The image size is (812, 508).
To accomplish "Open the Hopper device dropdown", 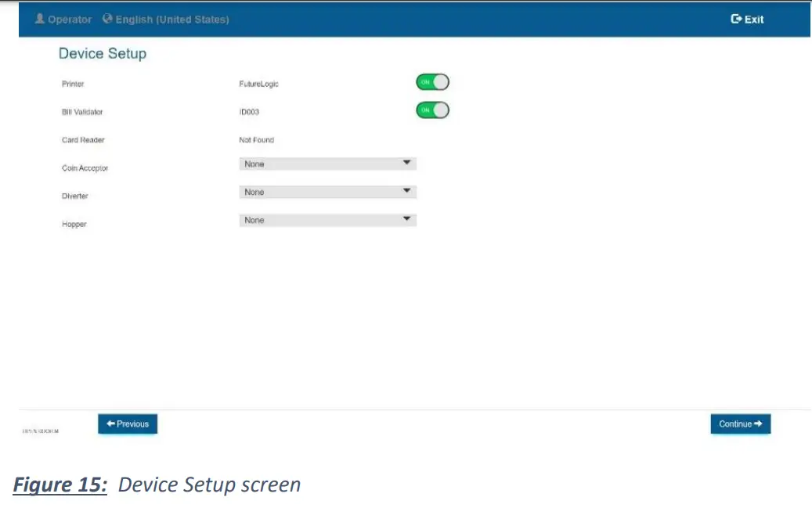I will [x=327, y=220].
